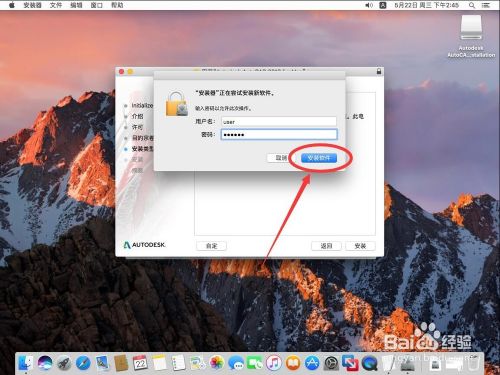
Task: Focus the 密码 password field
Action: [x=279, y=134]
